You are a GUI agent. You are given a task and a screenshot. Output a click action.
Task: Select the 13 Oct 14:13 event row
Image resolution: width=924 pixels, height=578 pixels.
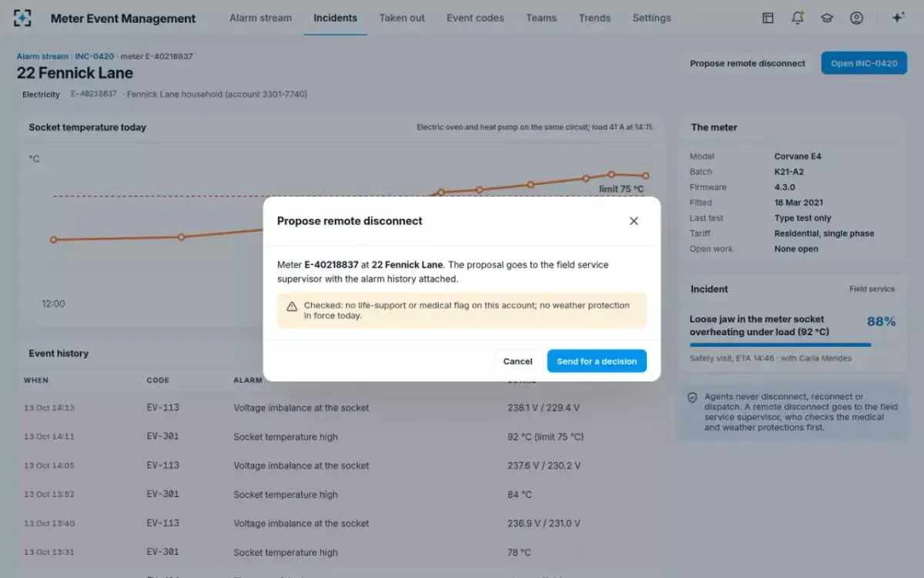[x=342, y=408]
